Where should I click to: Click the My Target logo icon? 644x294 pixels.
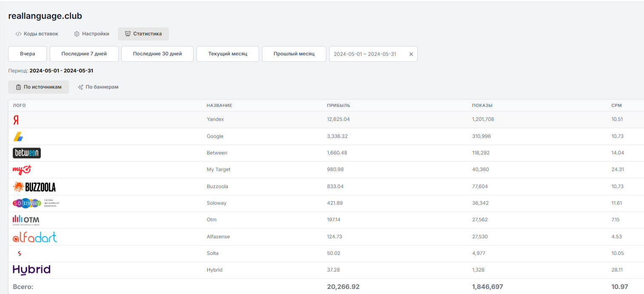click(x=22, y=170)
